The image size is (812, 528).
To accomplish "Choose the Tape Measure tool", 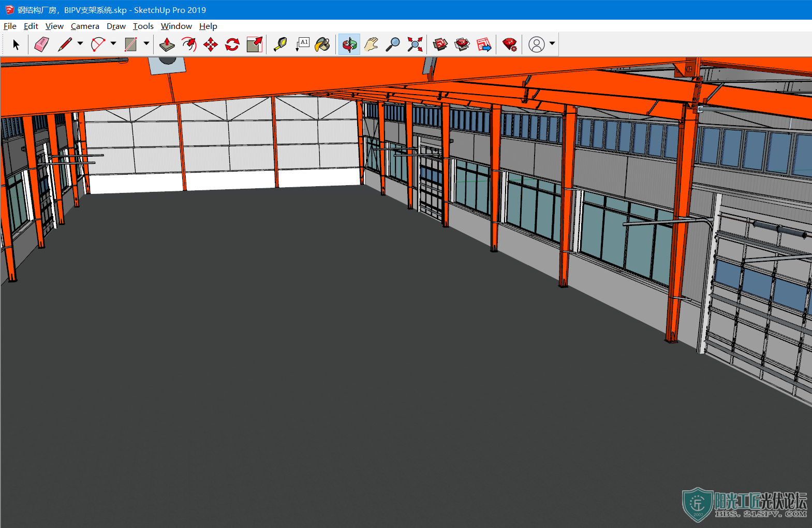I will pos(280,45).
